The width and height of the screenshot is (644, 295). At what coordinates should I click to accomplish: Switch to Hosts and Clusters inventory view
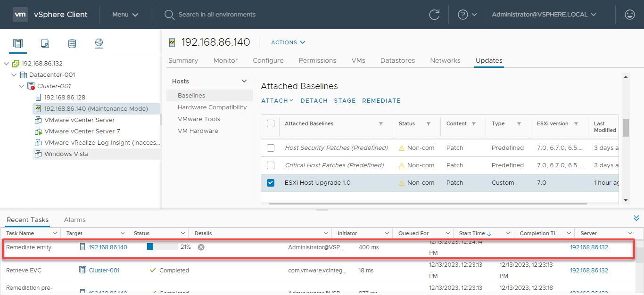[18, 44]
